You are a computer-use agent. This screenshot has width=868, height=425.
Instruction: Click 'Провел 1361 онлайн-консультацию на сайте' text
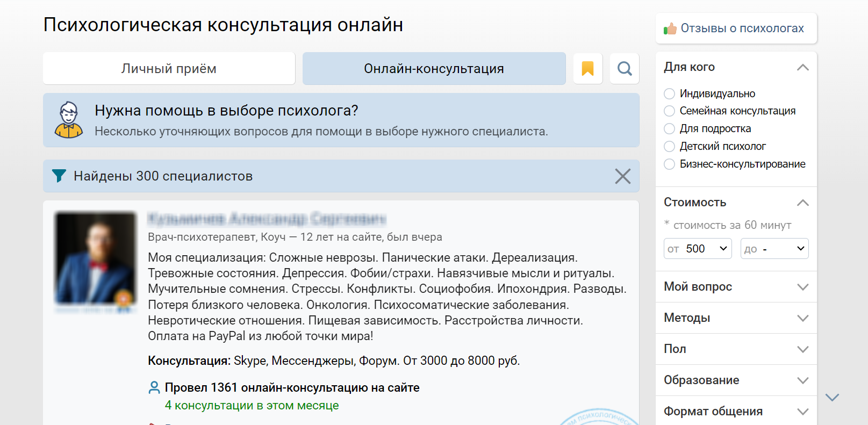coord(292,387)
